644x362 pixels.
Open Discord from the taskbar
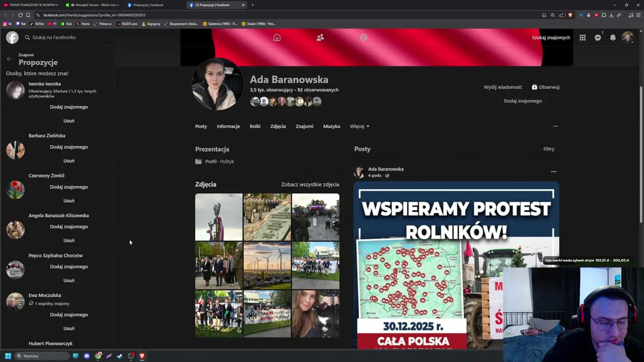pyautogui.click(x=87, y=356)
